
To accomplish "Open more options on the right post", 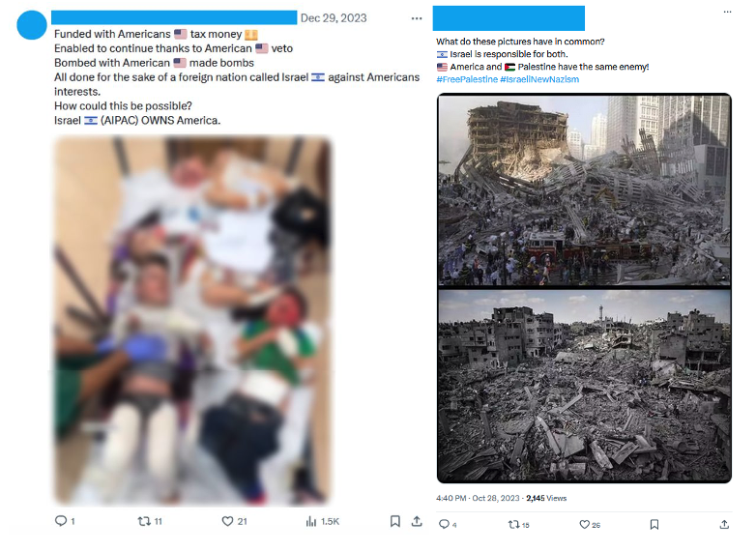I will click(727, 12).
